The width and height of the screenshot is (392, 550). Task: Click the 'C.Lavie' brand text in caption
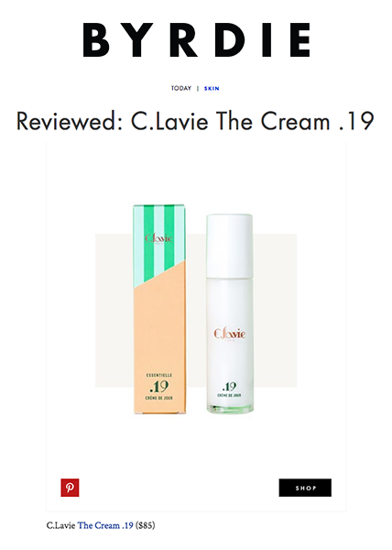pyautogui.click(x=60, y=525)
